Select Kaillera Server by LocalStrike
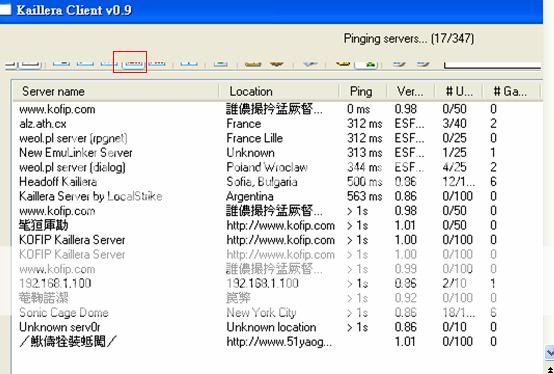 click(x=90, y=196)
